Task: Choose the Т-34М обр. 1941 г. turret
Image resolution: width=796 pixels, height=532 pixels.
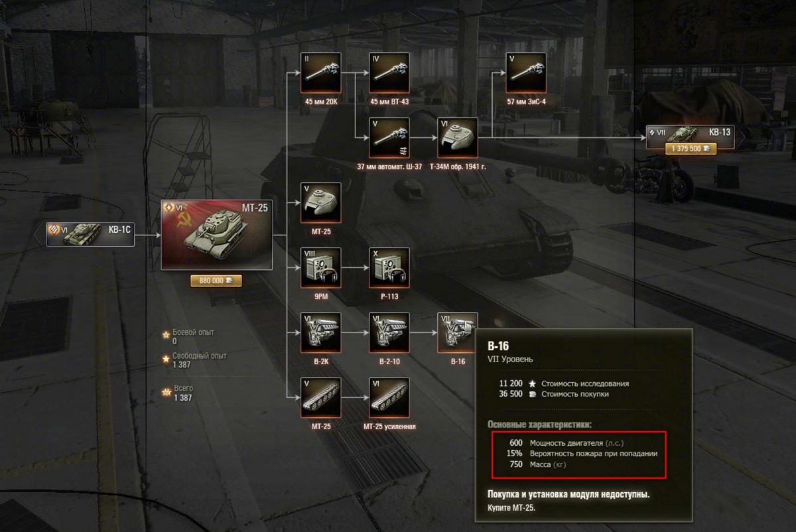Action: [x=458, y=138]
